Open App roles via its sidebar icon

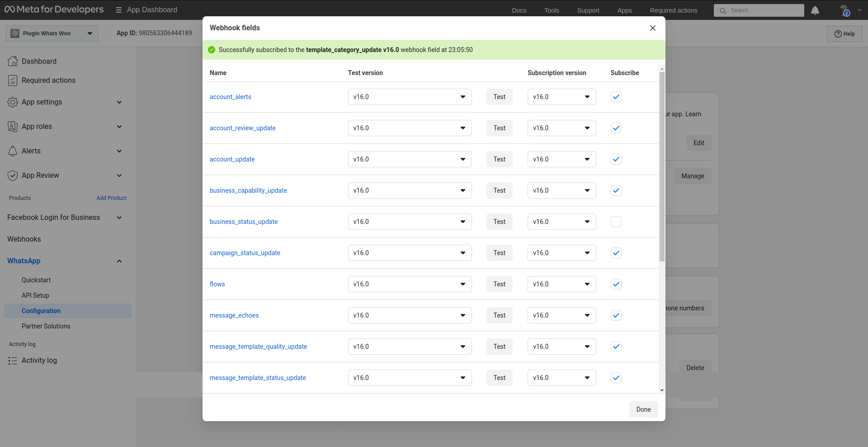click(13, 127)
